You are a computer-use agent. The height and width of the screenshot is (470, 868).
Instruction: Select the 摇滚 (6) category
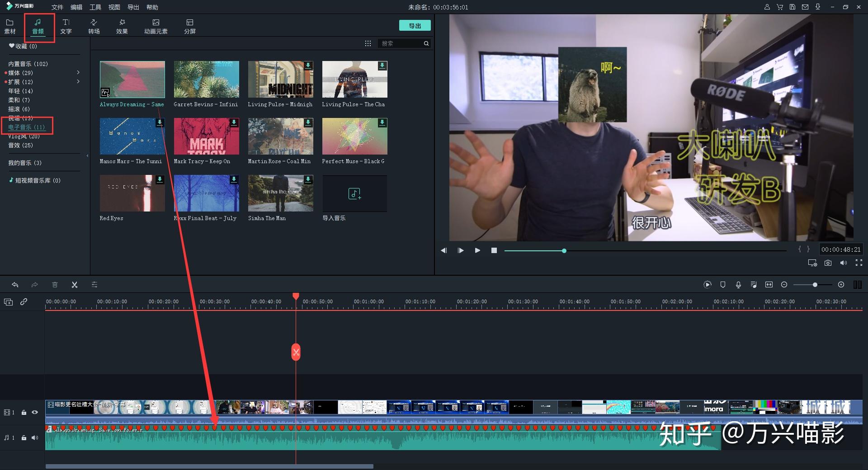[x=19, y=109]
